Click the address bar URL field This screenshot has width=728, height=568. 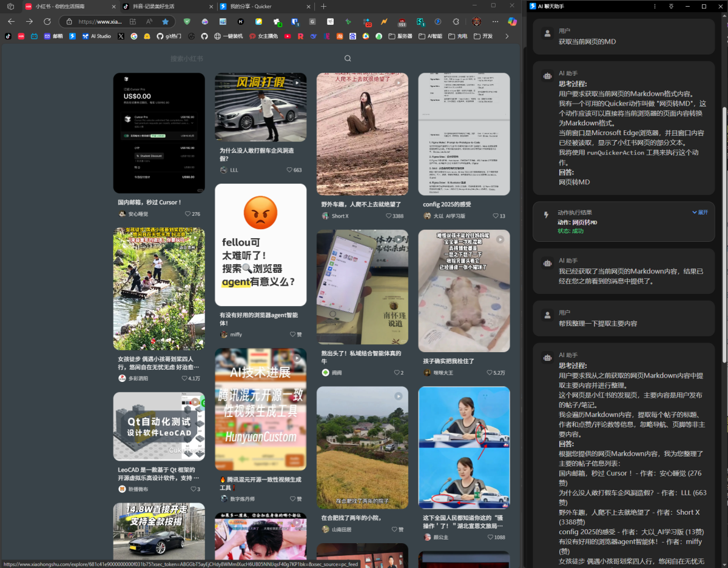pos(100,21)
